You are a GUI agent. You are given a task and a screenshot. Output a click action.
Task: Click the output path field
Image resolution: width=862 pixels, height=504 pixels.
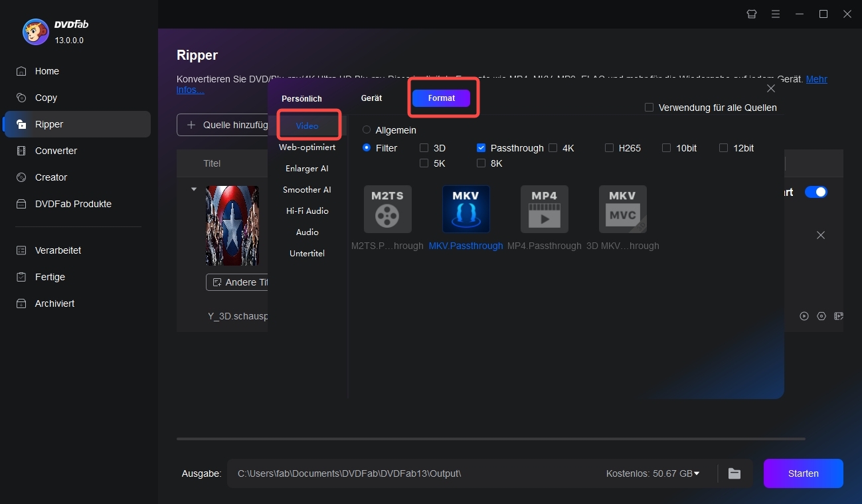[x=415, y=473]
